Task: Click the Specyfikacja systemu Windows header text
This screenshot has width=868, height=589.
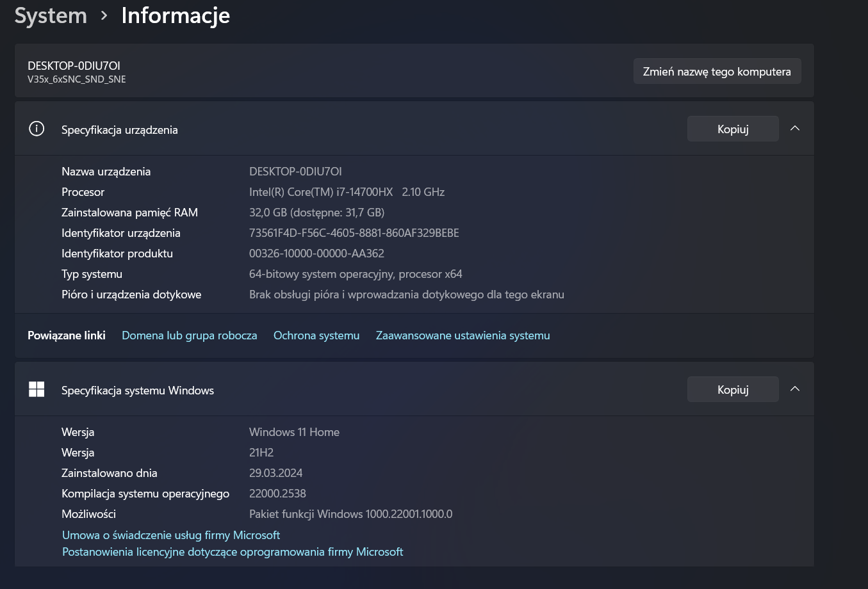Action: pyautogui.click(x=138, y=391)
